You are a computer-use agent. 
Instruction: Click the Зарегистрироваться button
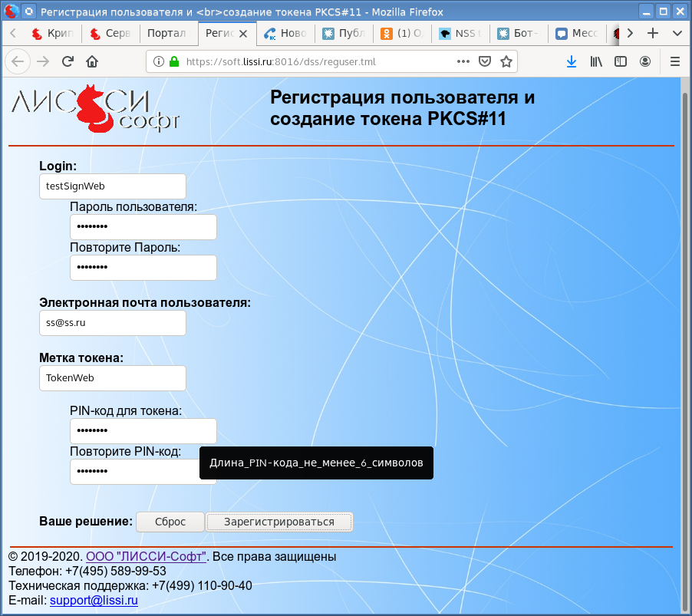pyautogui.click(x=279, y=522)
